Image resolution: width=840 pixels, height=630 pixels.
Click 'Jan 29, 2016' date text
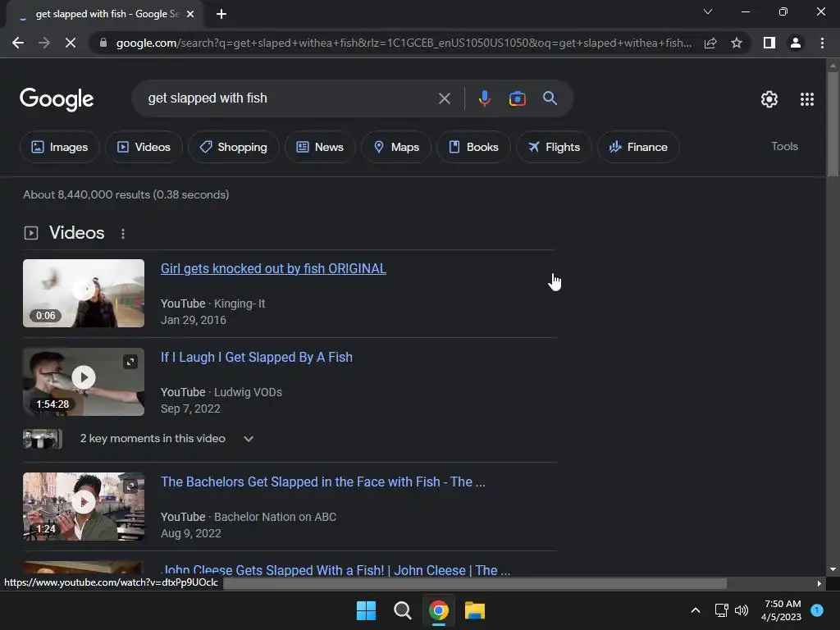194,320
